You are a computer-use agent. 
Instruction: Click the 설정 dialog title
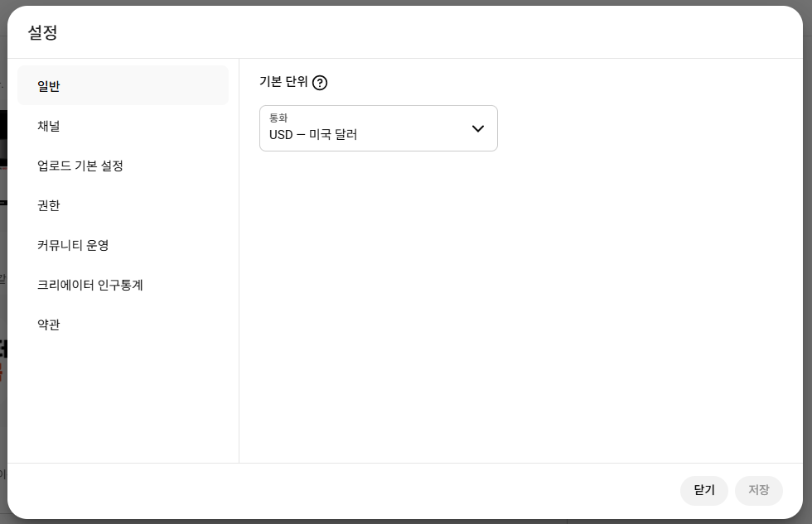click(42, 33)
